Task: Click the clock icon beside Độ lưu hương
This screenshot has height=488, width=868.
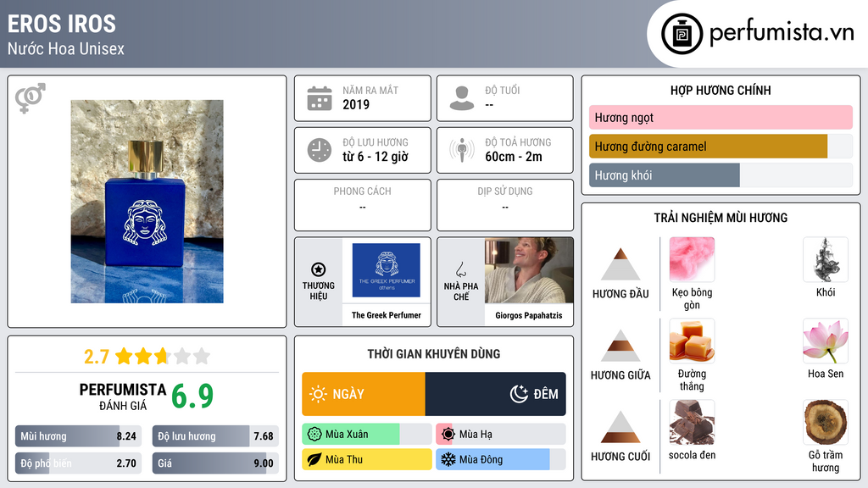Action: 320,150
